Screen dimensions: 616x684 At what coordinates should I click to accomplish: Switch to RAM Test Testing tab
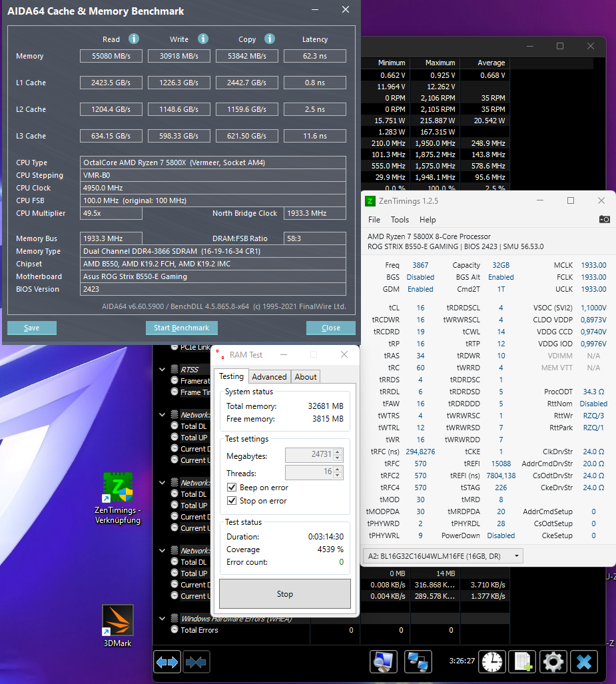pyautogui.click(x=231, y=376)
